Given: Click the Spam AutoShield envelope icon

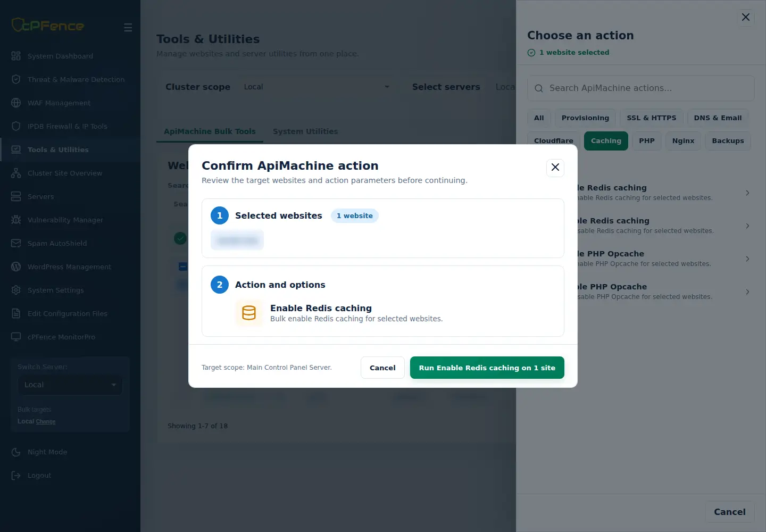Looking at the screenshot, I should coord(16,243).
